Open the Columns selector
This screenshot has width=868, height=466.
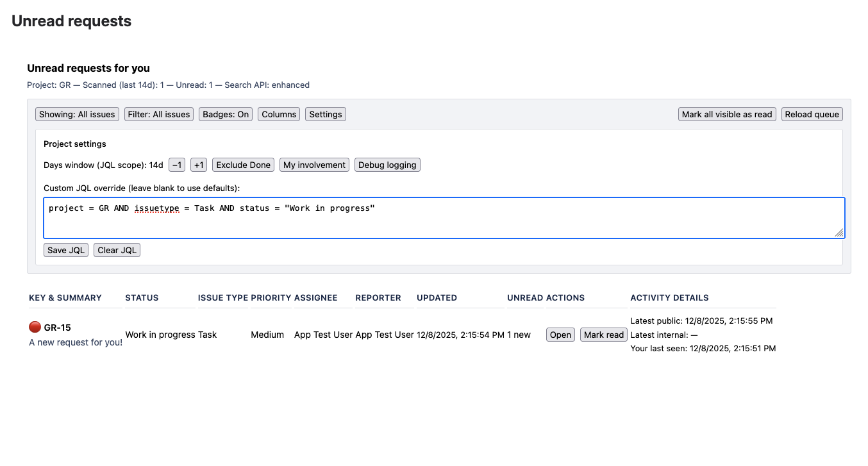click(278, 114)
